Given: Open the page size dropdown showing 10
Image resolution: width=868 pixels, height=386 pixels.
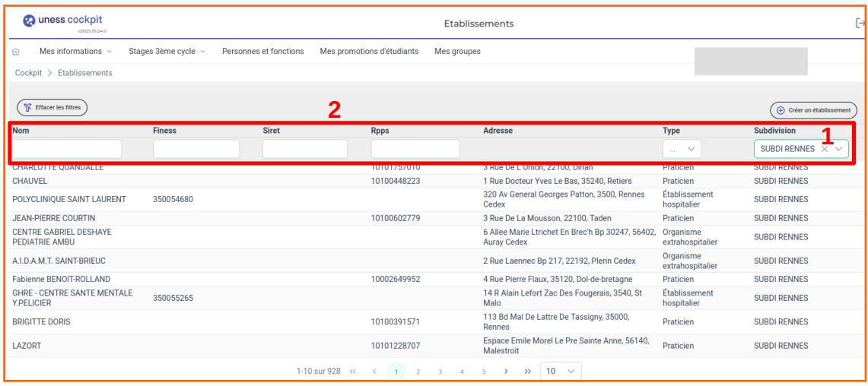Looking at the screenshot, I should [x=561, y=372].
